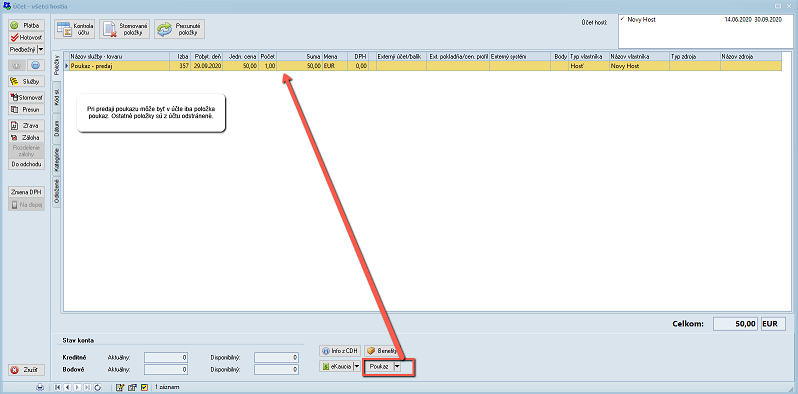Click the Poukaz button

point(379,367)
